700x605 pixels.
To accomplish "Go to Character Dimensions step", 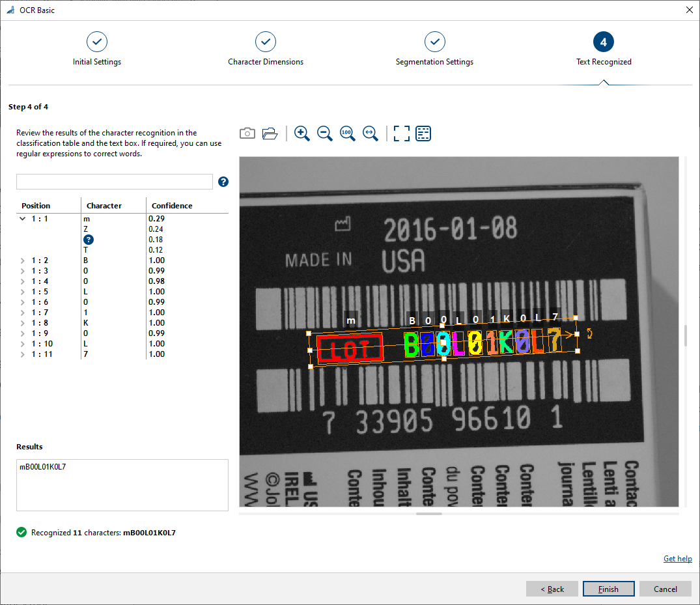I will 266,49.
